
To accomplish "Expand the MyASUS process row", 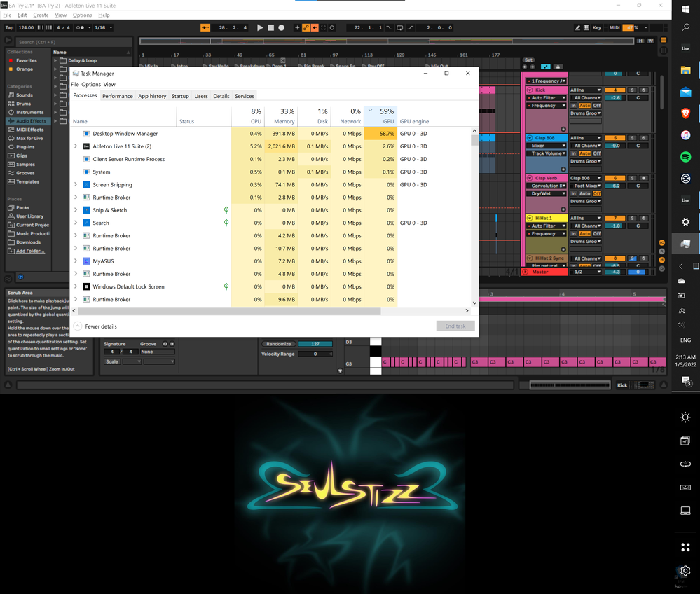I will [76, 261].
